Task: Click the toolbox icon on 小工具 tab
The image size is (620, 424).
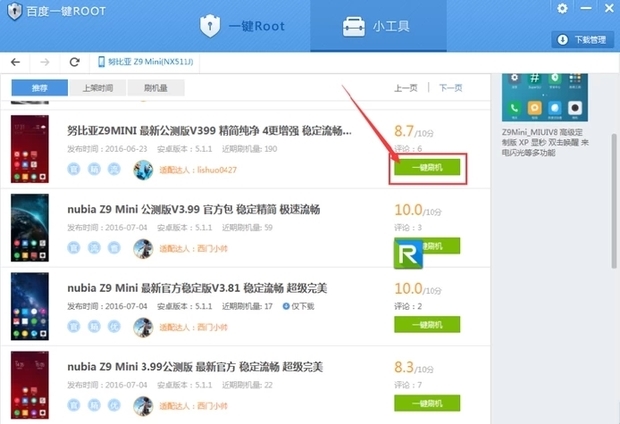Action: click(353, 26)
